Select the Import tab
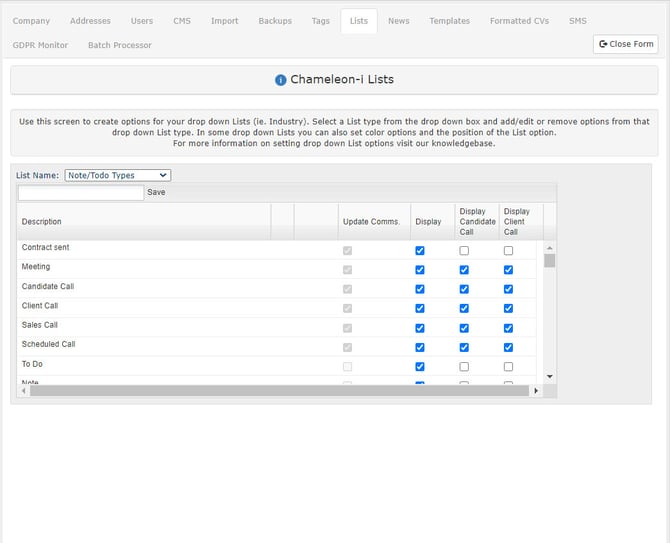The image size is (670, 543). pos(225,21)
